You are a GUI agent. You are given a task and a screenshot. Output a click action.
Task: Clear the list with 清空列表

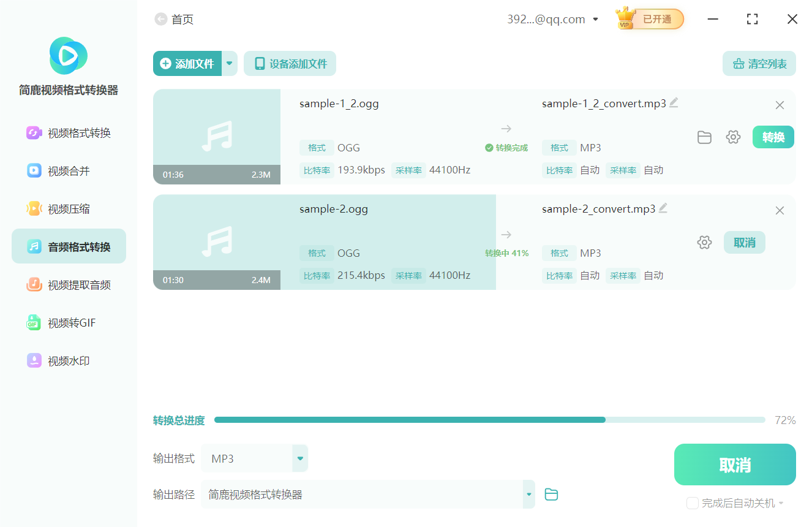tap(759, 63)
